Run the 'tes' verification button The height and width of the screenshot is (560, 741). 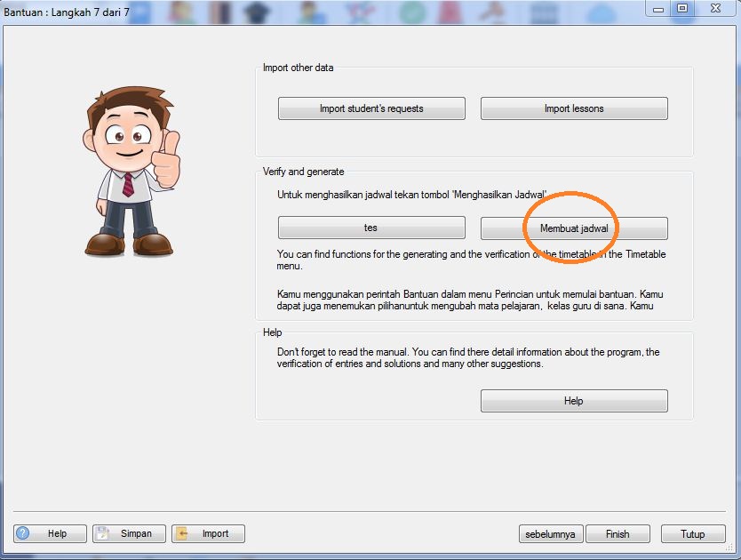click(x=371, y=228)
